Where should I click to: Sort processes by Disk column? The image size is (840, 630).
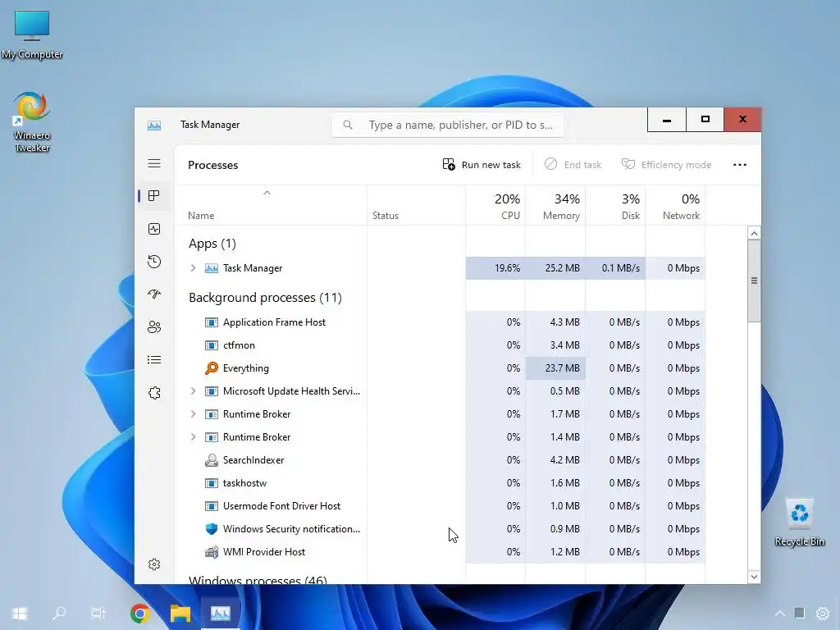pos(615,206)
